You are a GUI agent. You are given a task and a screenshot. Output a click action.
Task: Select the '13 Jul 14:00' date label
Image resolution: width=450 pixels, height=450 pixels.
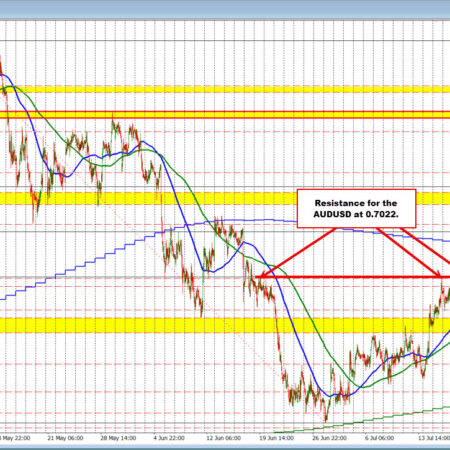(434, 438)
